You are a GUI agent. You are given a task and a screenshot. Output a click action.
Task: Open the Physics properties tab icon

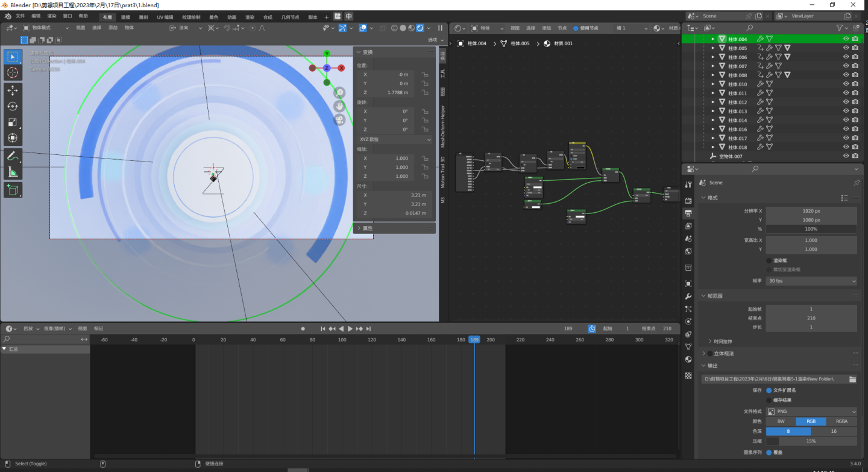689,321
